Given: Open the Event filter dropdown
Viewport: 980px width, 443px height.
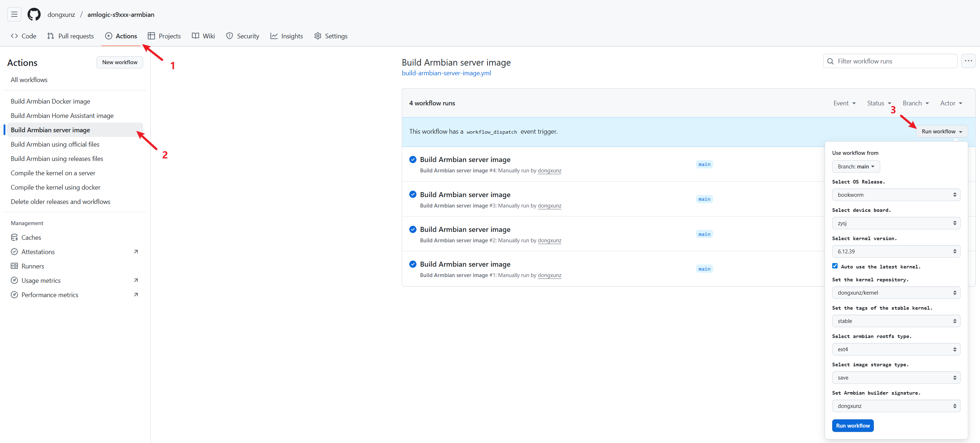Looking at the screenshot, I should (x=844, y=103).
